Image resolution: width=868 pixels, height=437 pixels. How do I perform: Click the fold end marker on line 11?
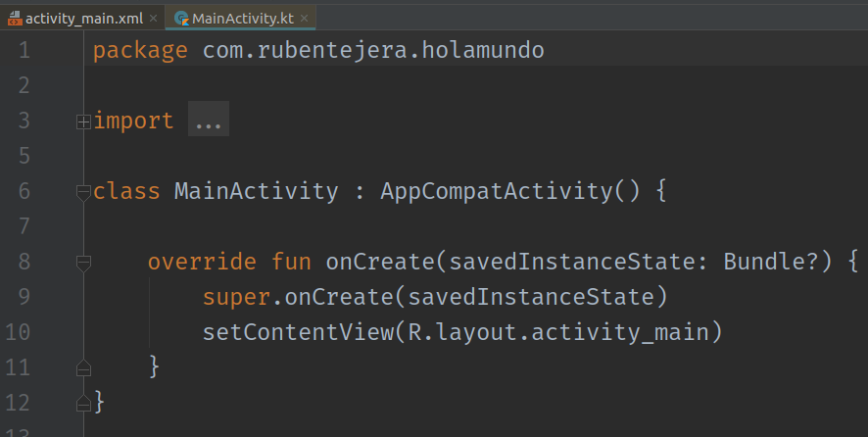click(83, 367)
